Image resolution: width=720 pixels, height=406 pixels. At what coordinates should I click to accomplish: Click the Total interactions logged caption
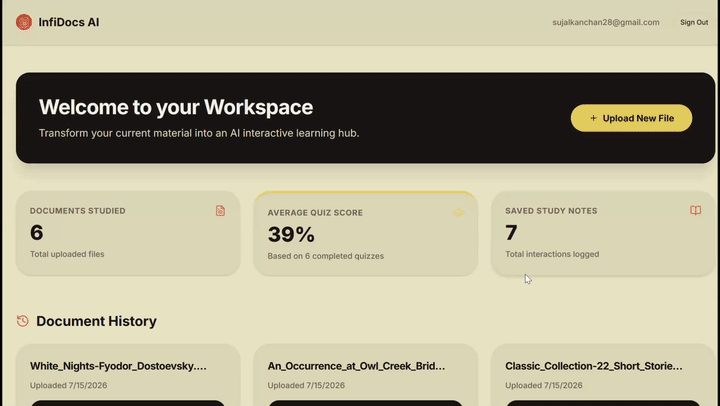tap(552, 254)
